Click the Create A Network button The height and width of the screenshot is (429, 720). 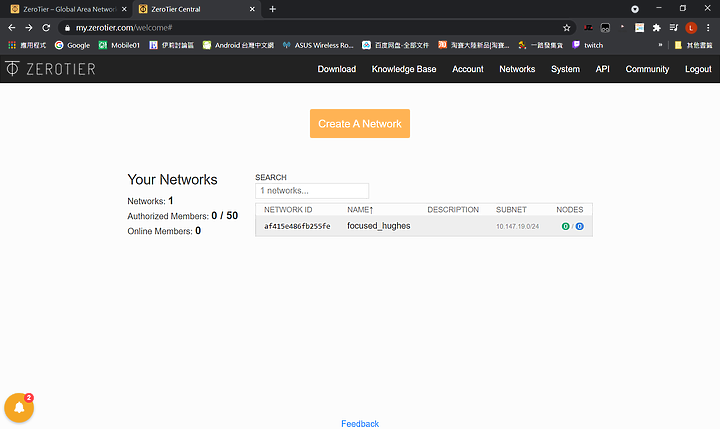pos(360,124)
